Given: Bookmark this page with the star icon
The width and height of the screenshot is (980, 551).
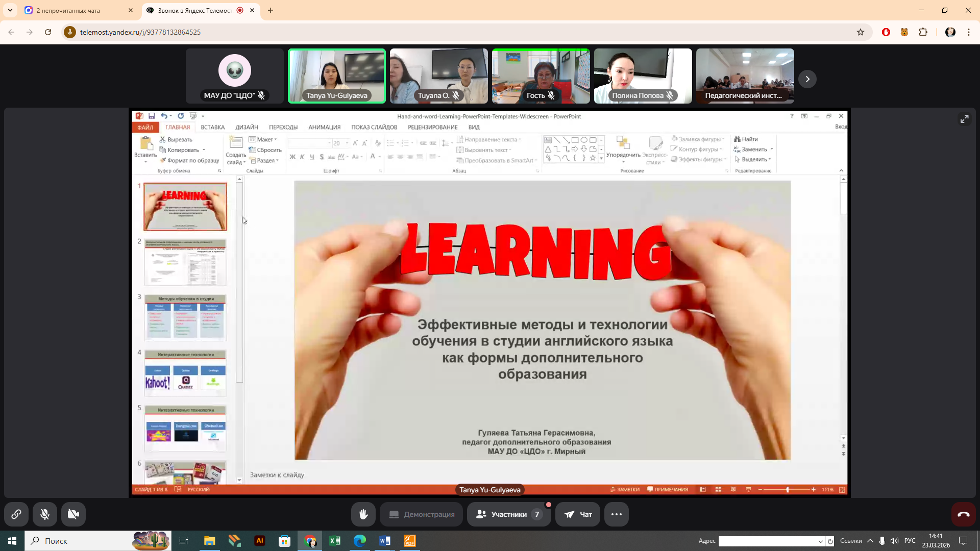Looking at the screenshot, I should click(861, 32).
